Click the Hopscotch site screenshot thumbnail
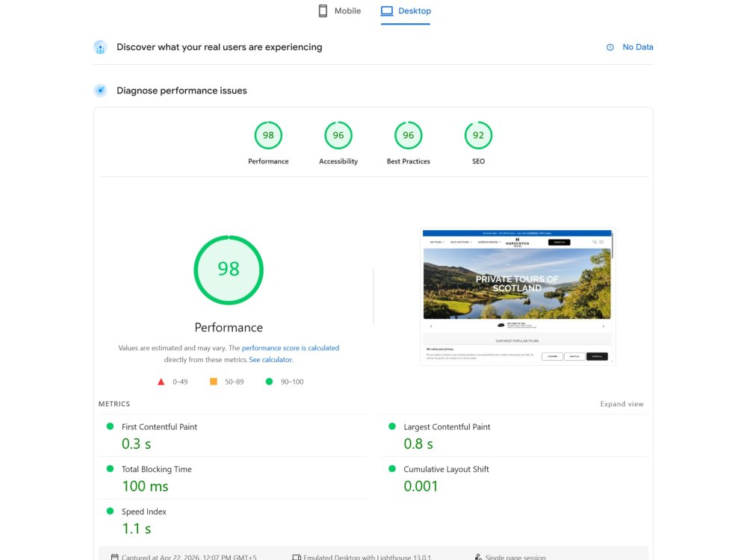 click(x=518, y=297)
